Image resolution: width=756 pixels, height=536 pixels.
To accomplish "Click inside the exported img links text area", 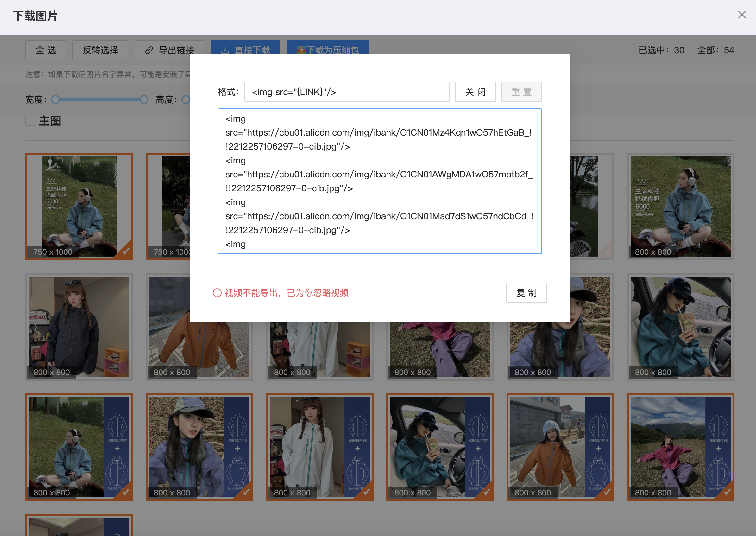I will pyautogui.click(x=380, y=181).
